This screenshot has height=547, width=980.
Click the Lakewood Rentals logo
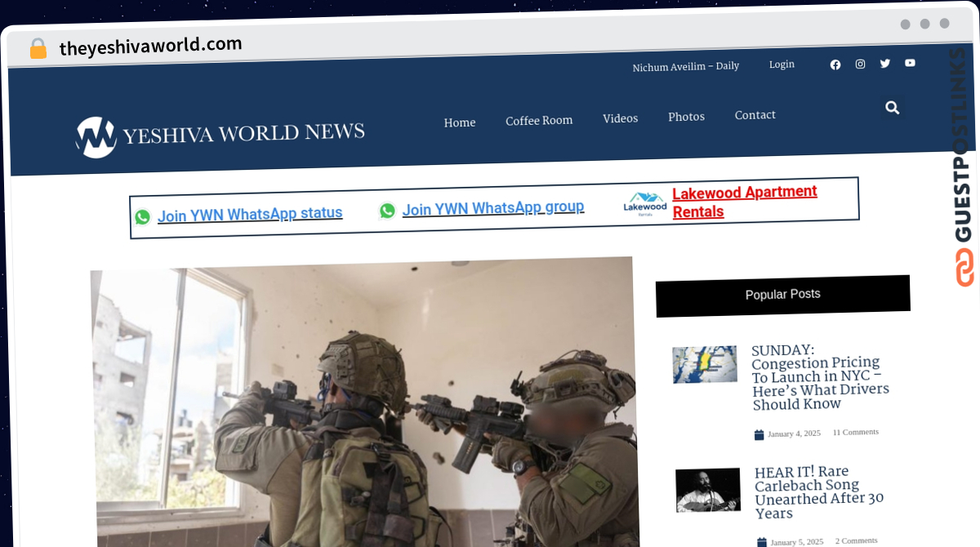(645, 203)
